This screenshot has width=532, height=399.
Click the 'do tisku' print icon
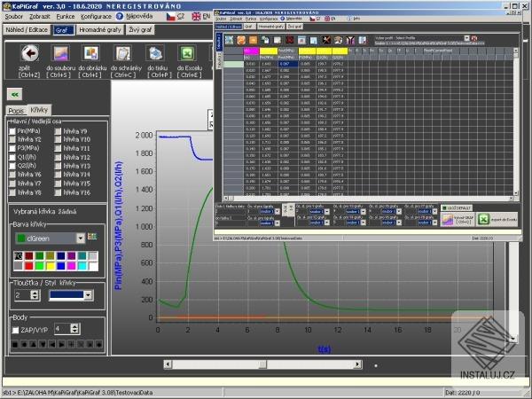pyautogui.click(x=155, y=53)
